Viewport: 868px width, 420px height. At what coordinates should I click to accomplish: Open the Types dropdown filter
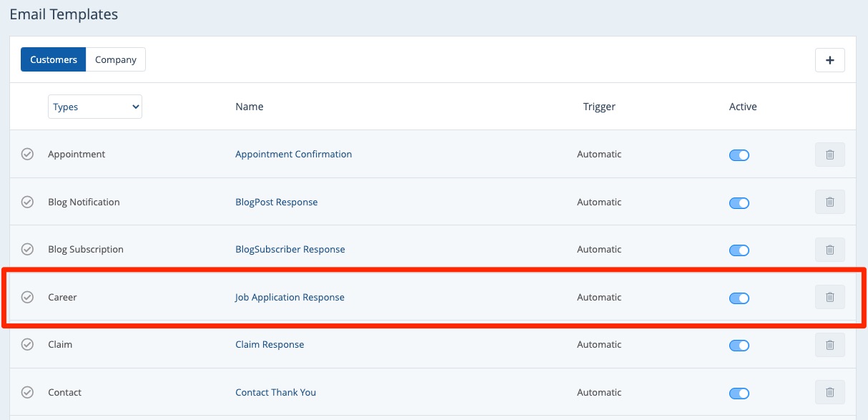tap(95, 107)
